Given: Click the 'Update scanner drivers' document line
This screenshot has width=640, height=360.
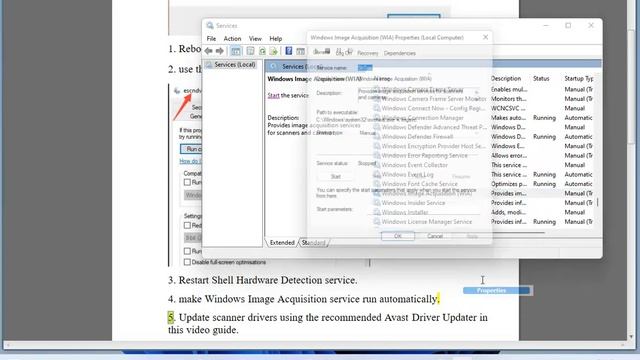Looking at the screenshot, I should pos(328,323).
